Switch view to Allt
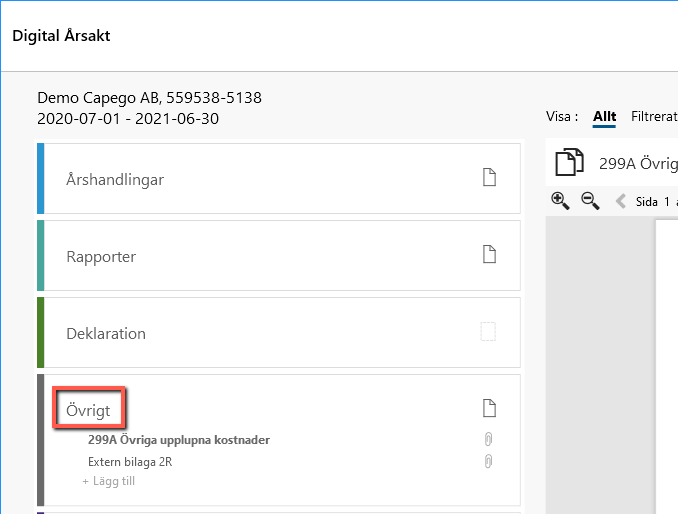678x514 pixels. tap(604, 117)
